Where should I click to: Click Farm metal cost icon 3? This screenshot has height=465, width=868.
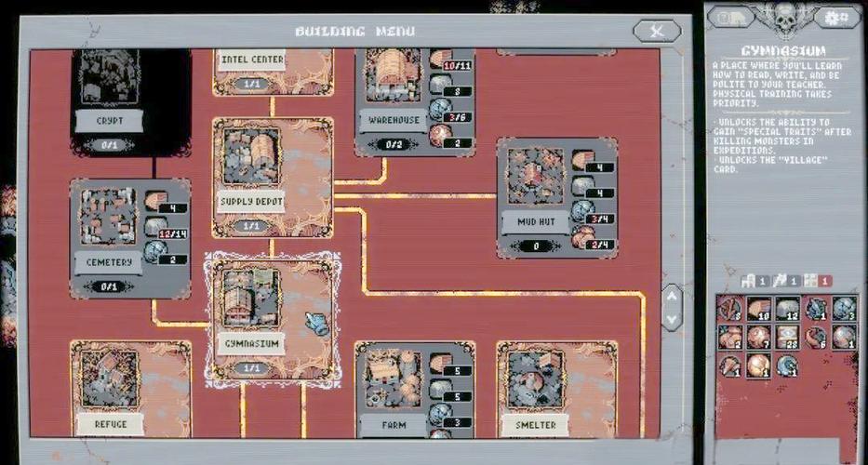440,414
